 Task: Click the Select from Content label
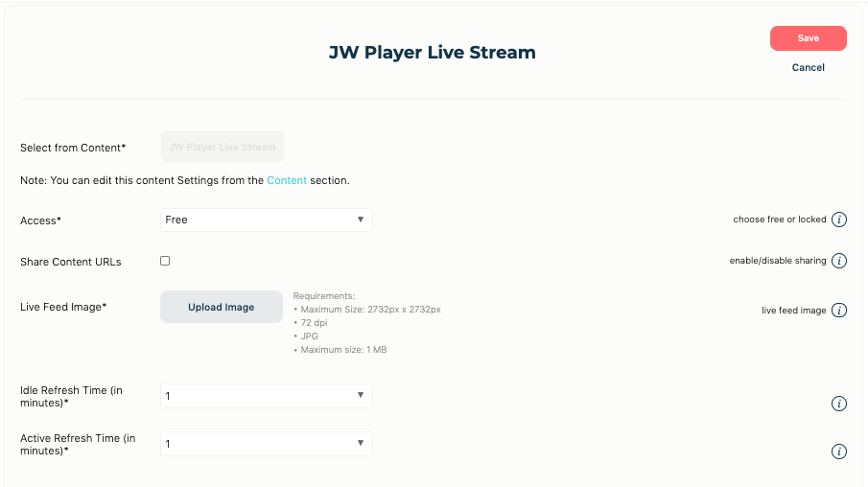click(x=73, y=148)
